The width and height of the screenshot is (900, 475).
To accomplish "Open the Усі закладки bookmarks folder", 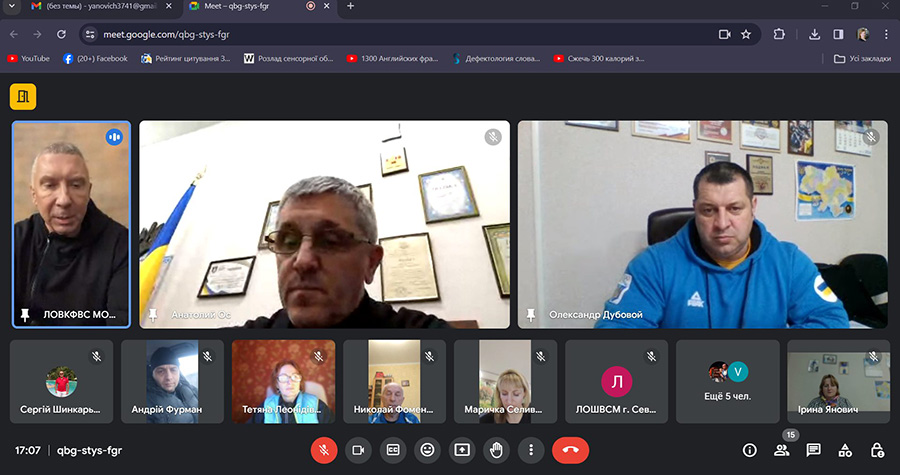I will 862,59.
